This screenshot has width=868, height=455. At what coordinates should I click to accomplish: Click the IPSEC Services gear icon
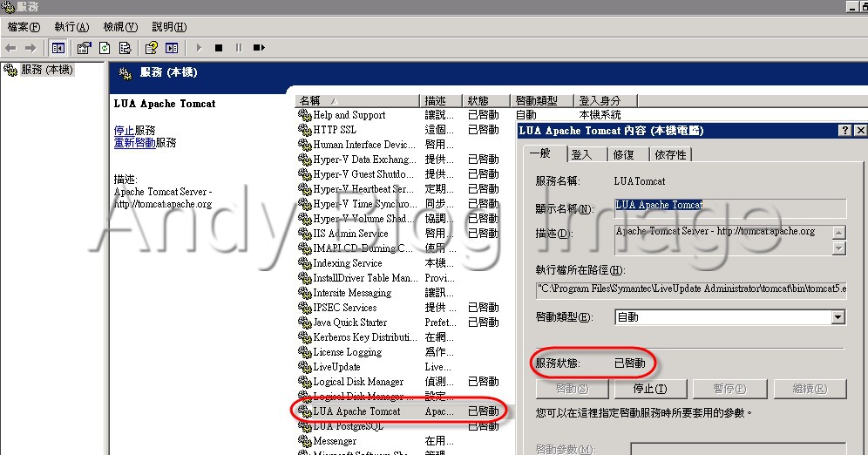[304, 307]
